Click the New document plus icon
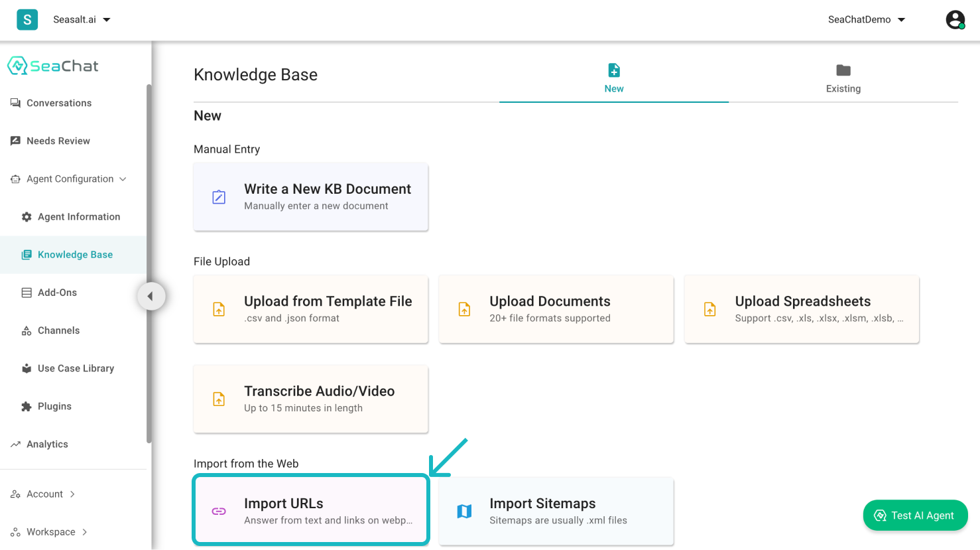The width and height of the screenshot is (980, 550). [614, 70]
